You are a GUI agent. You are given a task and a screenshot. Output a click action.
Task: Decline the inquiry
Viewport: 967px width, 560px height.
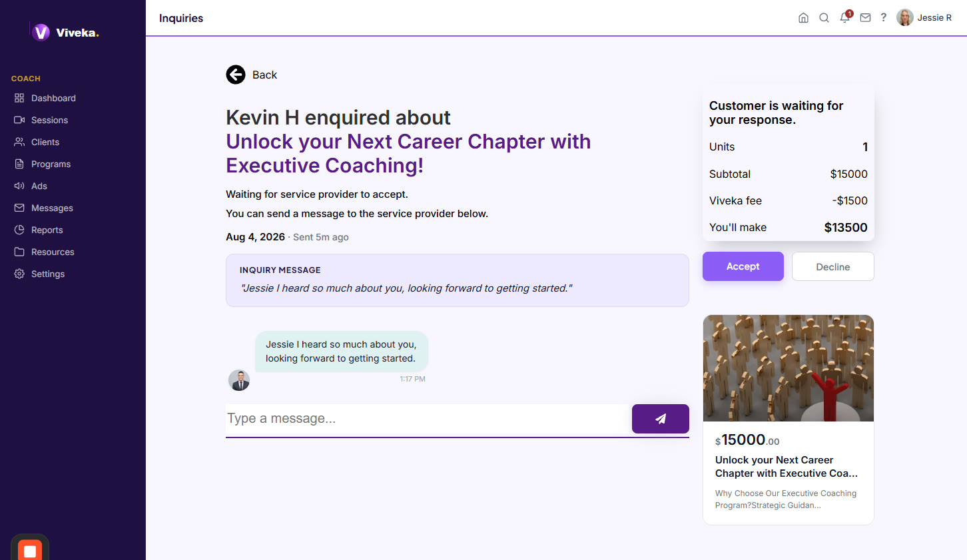click(x=832, y=266)
